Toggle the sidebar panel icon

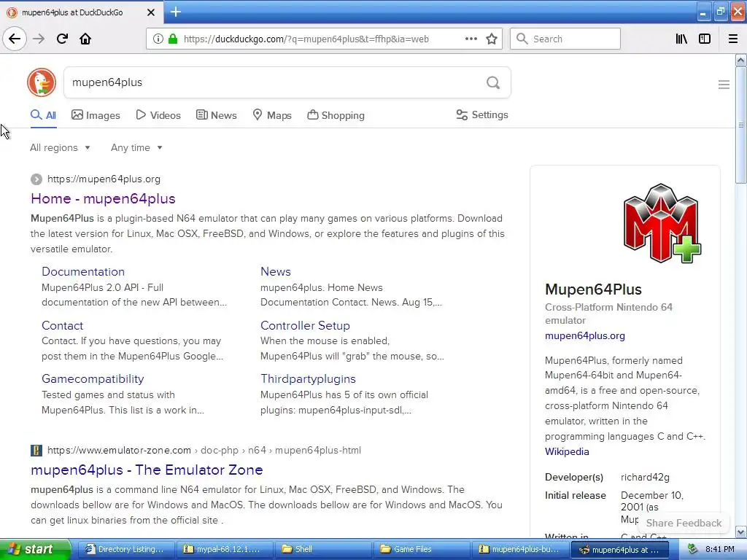pyautogui.click(x=705, y=39)
